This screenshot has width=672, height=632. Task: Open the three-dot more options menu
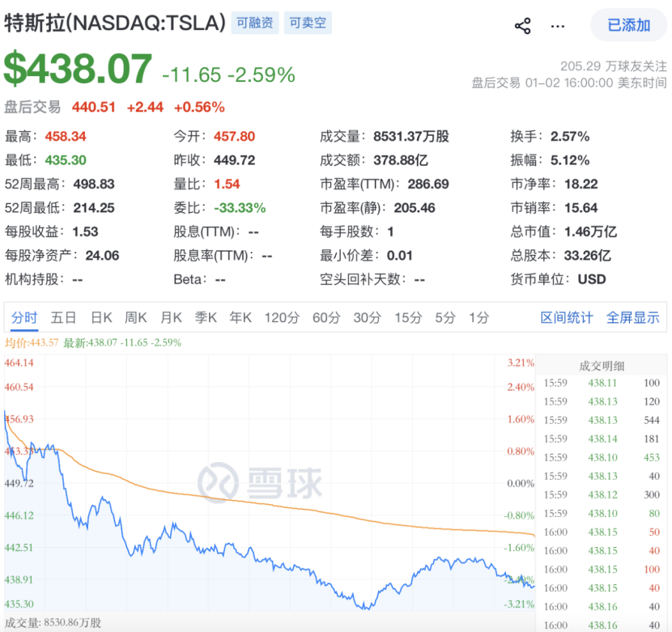click(557, 27)
